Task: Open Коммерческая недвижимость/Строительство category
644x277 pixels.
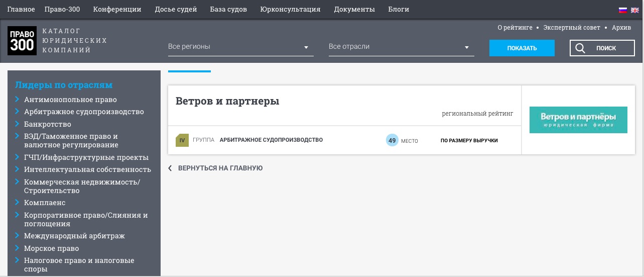Action: tap(82, 186)
